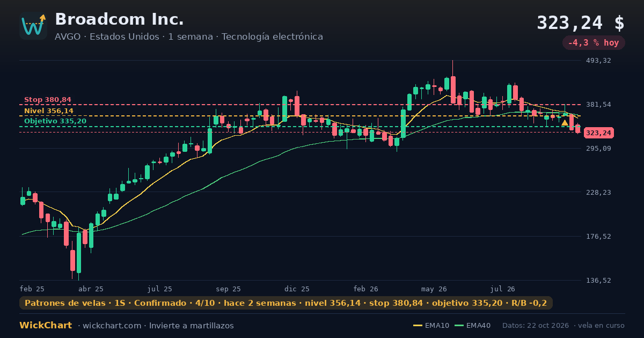Click the abr 25 date label
This screenshot has width=644, height=338.
coord(91,289)
